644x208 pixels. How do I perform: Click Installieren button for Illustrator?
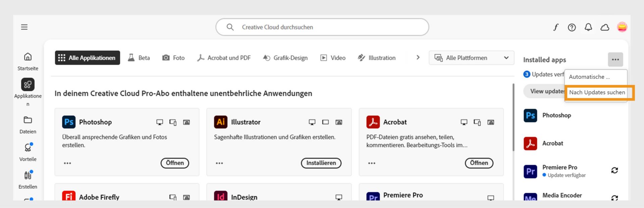pyautogui.click(x=321, y=163)
